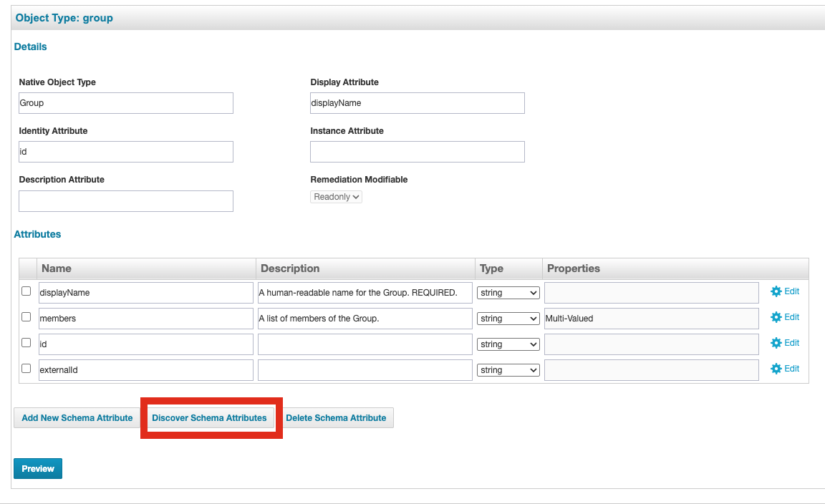825x504 pixels.
Task: Open Edit settings for displayName attribute
Action: pyautogui.click(x=784, y=291)
